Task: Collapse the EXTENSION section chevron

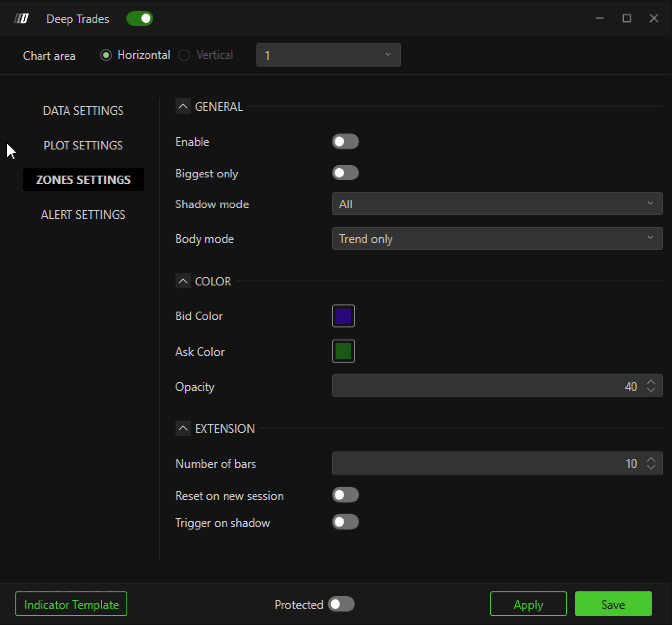Action: (x=183, y=428)
